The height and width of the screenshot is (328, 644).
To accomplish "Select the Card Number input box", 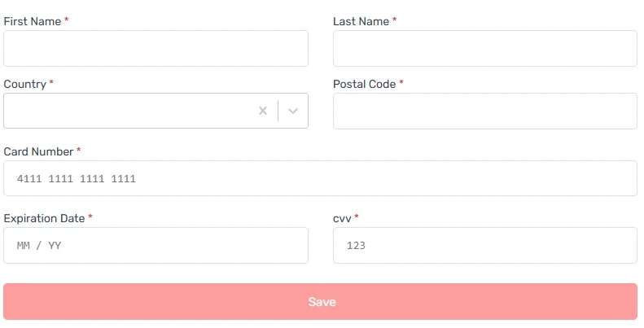I will 320,178.
